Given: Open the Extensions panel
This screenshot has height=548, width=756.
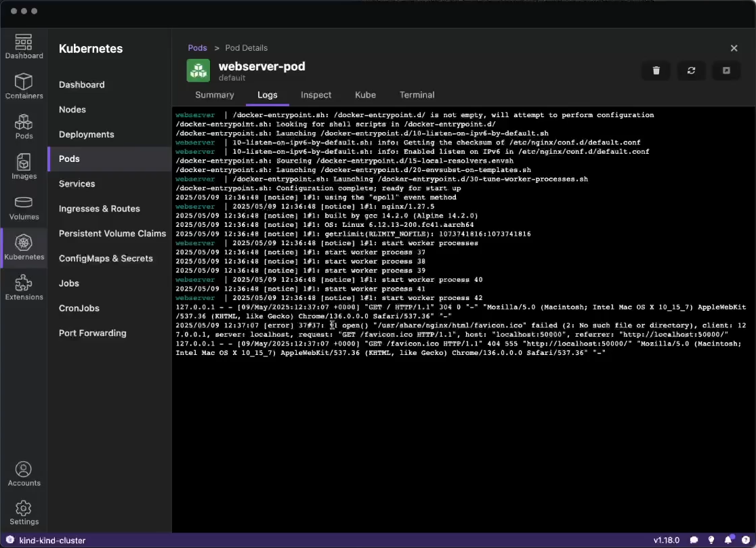Looking at the screenshot, I should tap(24, 287).
